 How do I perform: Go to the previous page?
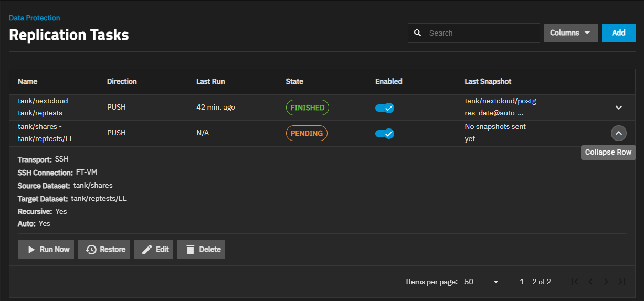coord(590,282)
